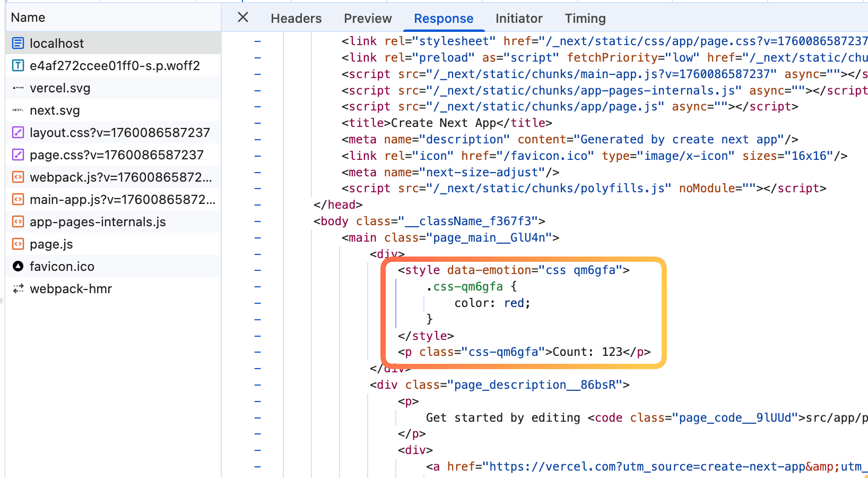Click the websocket arrows icon for webpack-hmr

coord(18,288)
